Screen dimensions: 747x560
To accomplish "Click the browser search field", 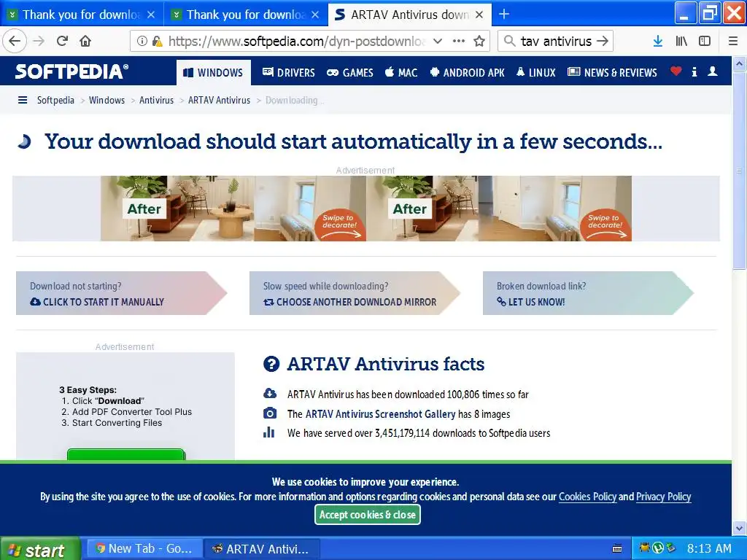I will (x=555, y=42).
